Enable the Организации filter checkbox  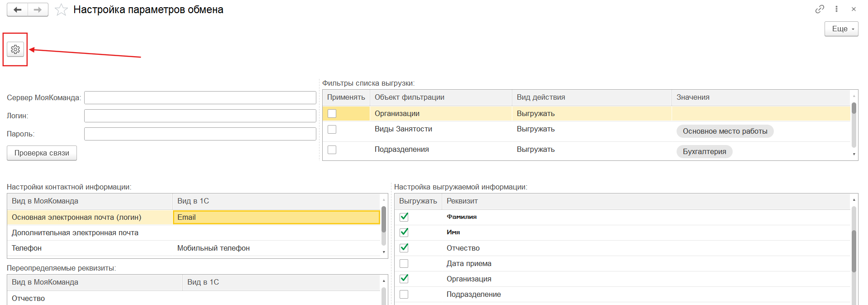[332, 113]
